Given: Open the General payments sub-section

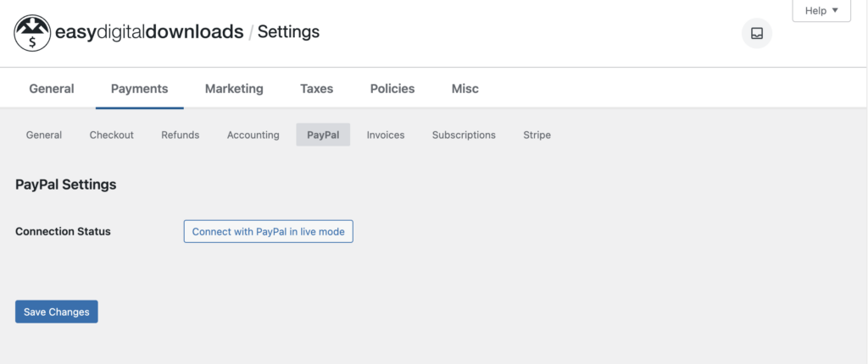Looking at the screenshot, I should pyautogui.click(x=44, y=135).
